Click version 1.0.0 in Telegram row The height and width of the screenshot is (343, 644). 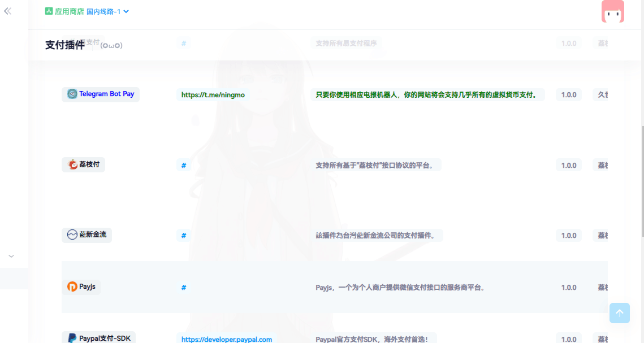[x=569, y=95]
